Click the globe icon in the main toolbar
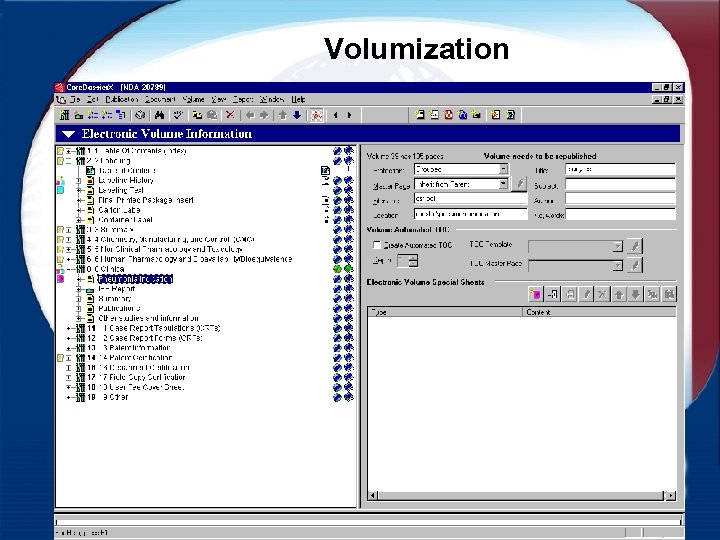 click(x=141, y=115)
